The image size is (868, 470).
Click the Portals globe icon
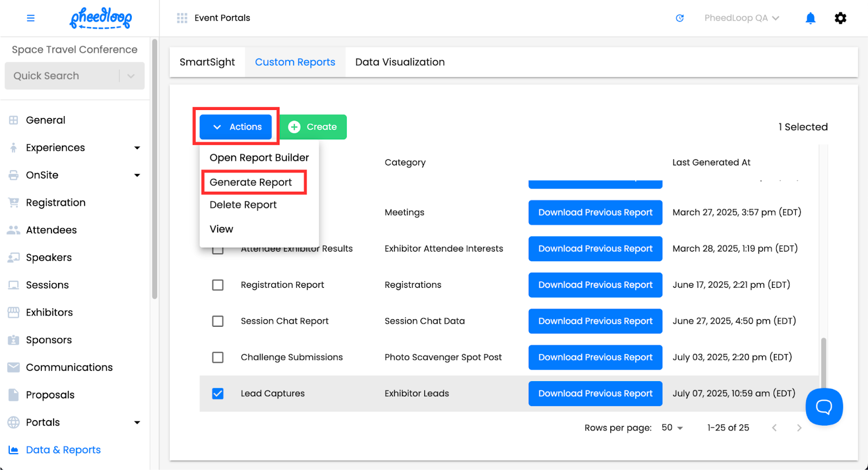14,422
